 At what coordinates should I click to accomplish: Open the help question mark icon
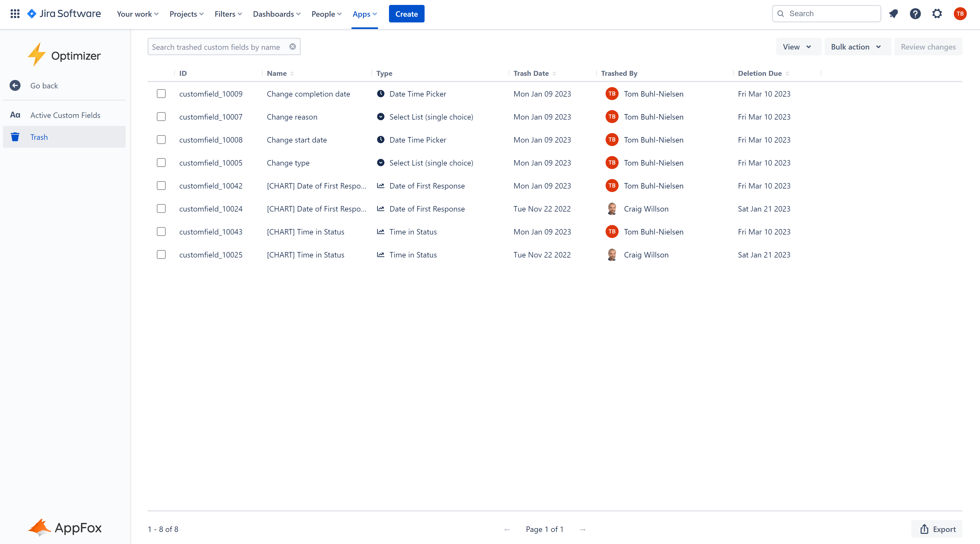pyautogui.click(x=915, y=14)
